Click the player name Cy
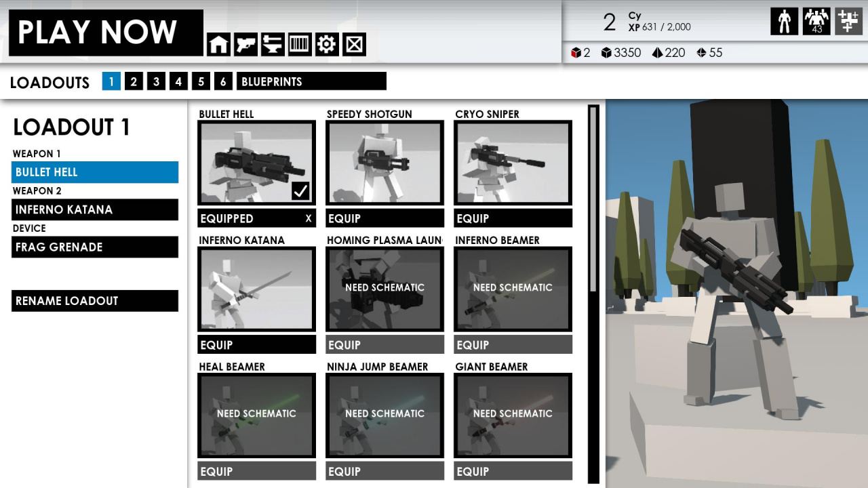Viewport: 868px width, 488px height. pos(635,16)
